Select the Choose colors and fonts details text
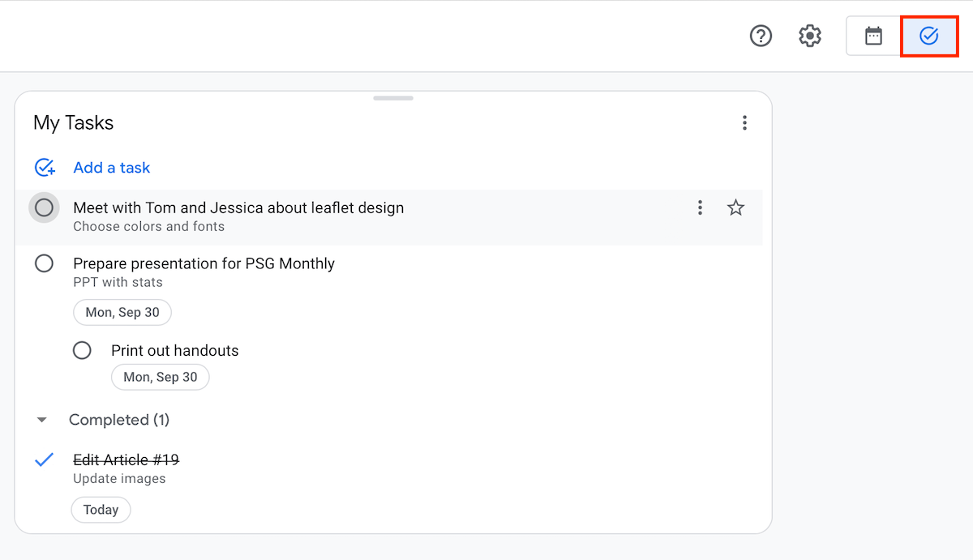 (149, 227)
